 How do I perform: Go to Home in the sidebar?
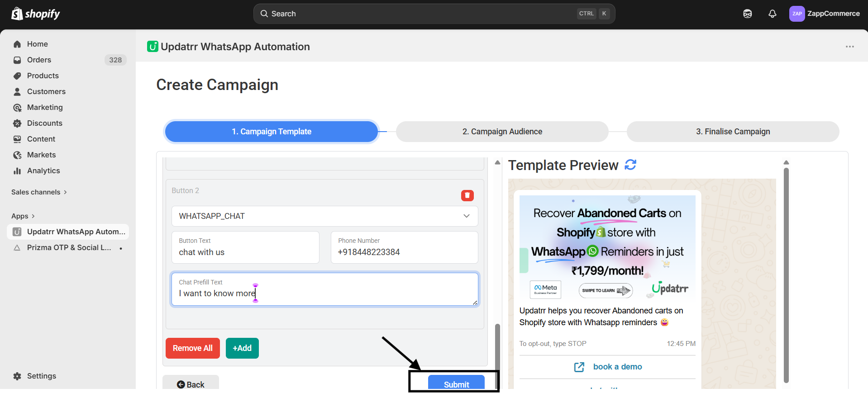tap(37, 44)
